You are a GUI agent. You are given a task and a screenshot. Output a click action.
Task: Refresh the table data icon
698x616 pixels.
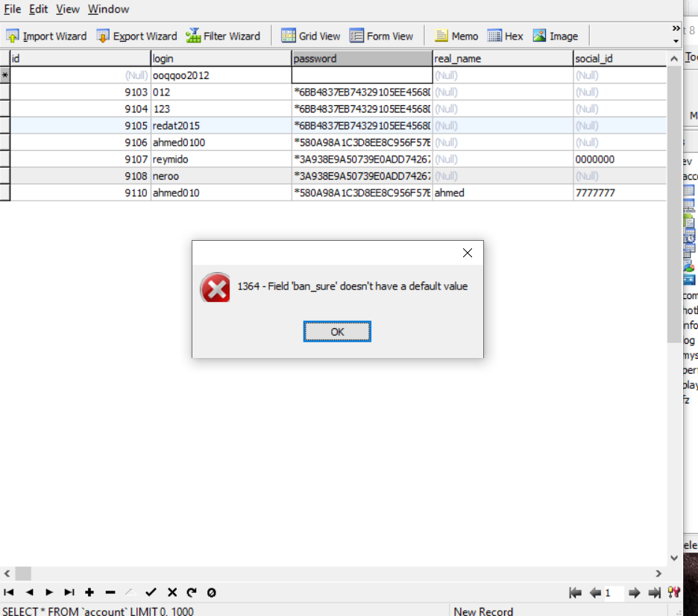point(192,592)
